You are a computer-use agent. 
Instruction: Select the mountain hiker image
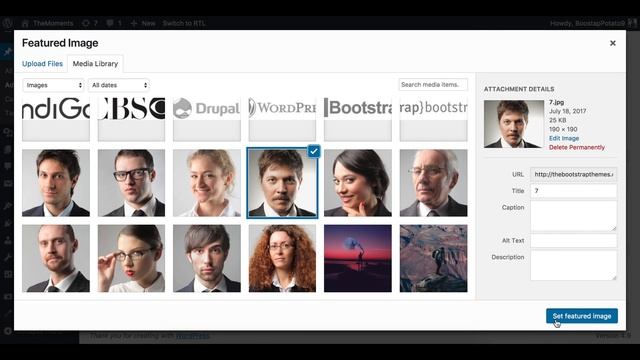pyautogui.click(x=433, y=258)
